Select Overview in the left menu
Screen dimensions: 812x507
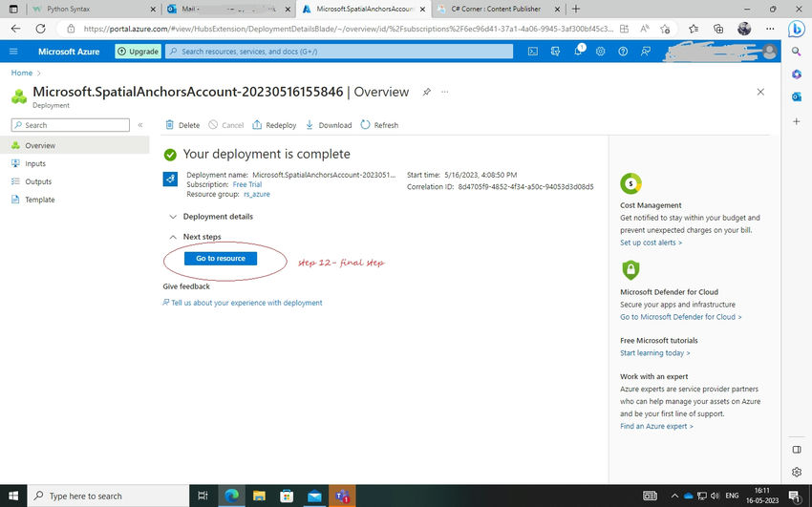[75, 145]
